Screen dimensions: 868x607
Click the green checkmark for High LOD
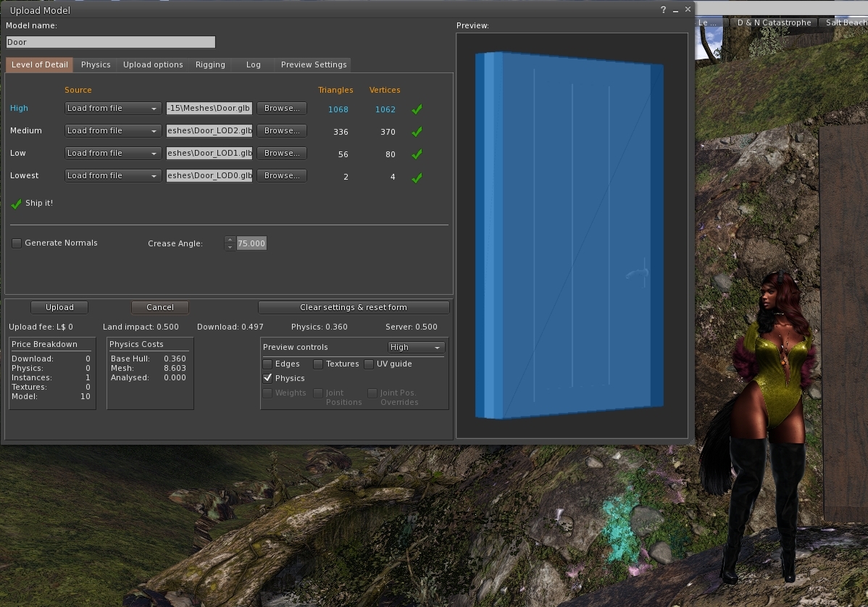[417, 109]
